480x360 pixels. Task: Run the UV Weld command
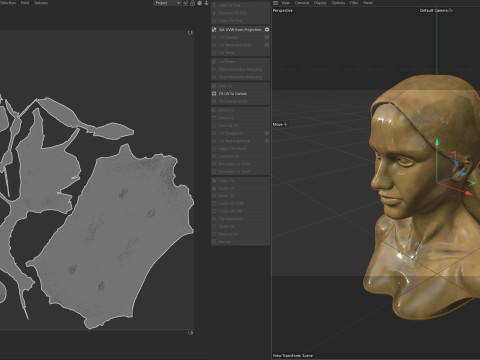(241, 53)
